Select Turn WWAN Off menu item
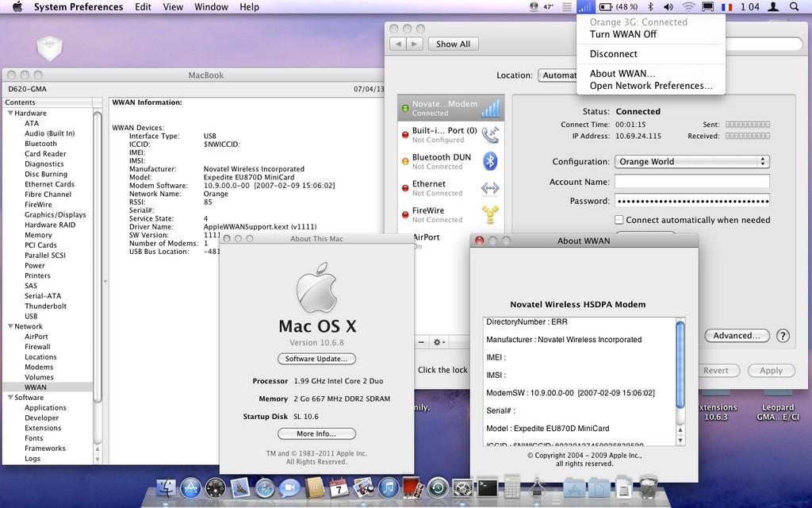 (x=622, y=34)
